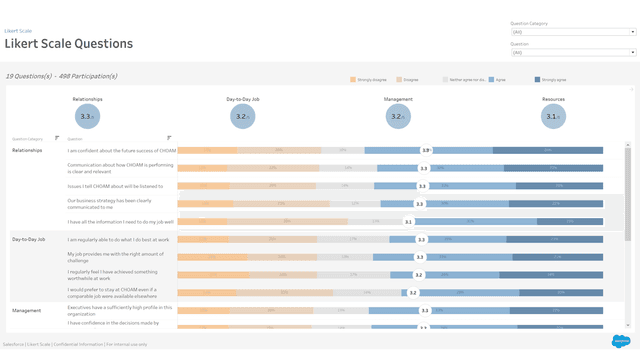Screen dimensions: 640x363
Task: Click the vertical scrollbar thumb
Action: point(628,194)
